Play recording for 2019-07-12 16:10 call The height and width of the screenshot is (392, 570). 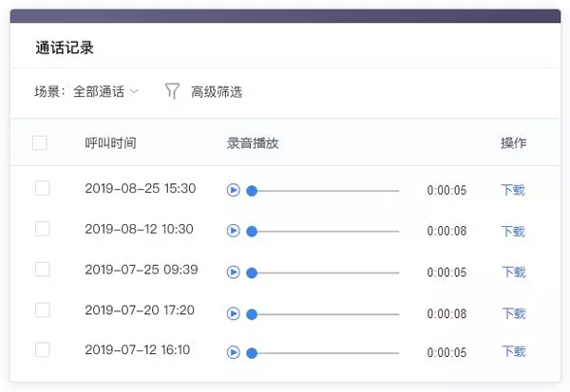233,352
